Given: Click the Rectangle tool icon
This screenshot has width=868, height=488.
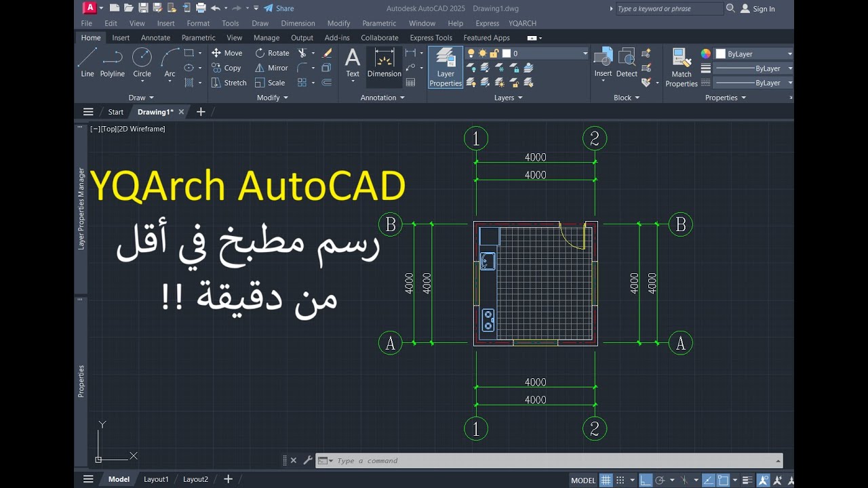Looking at the screenshot, I should point(189,53).
